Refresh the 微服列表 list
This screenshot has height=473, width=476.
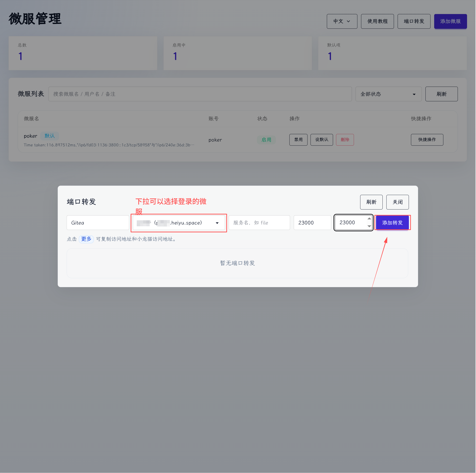click(442, 94)
